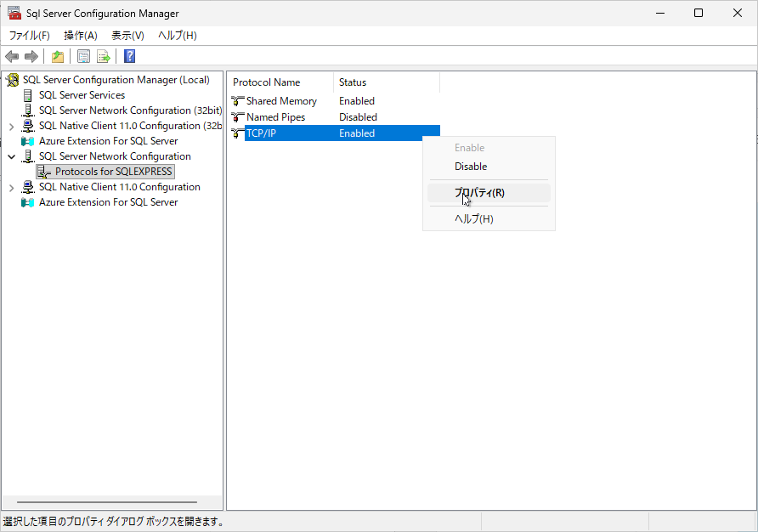Open the ファイル(F) menu
Image resolution: width=758 pixels, height=532 pixels.
click(29, 36)
